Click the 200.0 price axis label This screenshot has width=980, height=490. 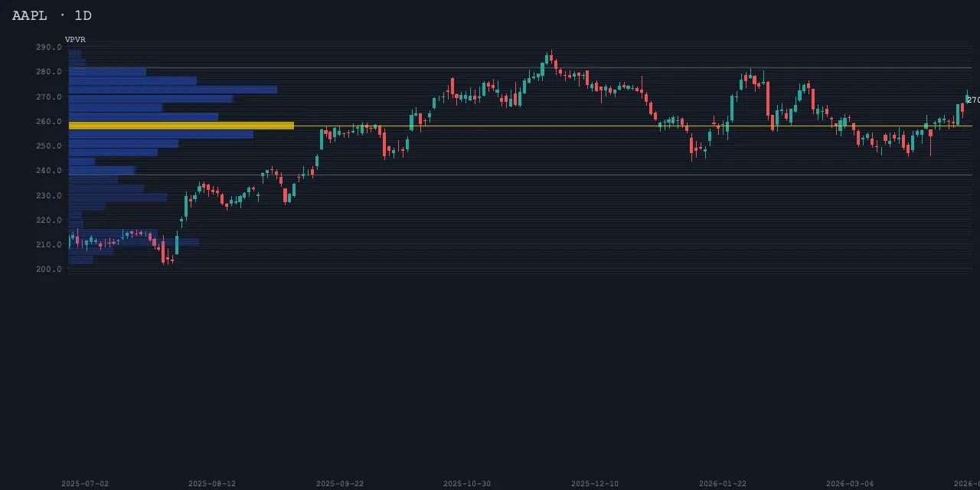[x=48, y=269]
